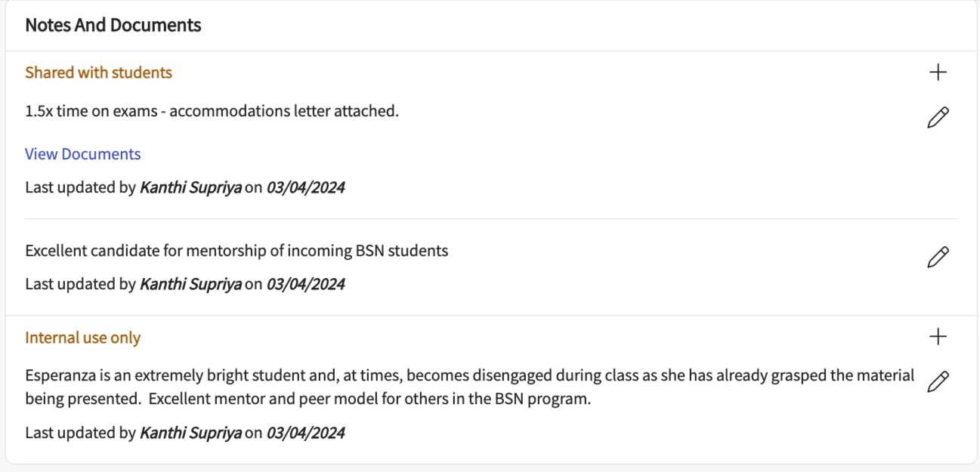Click the date under the mentorship candidate note
Screen dimensions: 980x472
[x=306, y=284]
